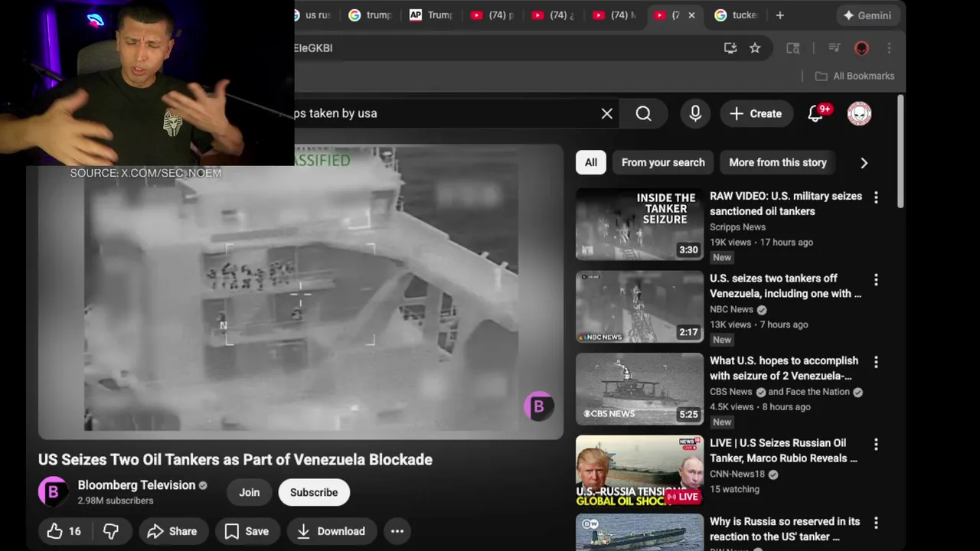Open What U.S. hopes to accomplish title
This screenshot has height=551, width=980.
(784, 368)
